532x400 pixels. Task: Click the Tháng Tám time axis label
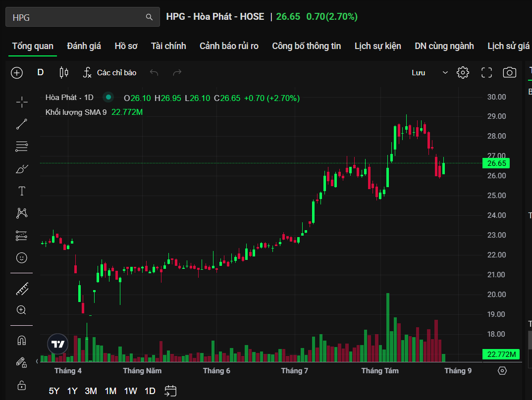click(x=380, y=371)
